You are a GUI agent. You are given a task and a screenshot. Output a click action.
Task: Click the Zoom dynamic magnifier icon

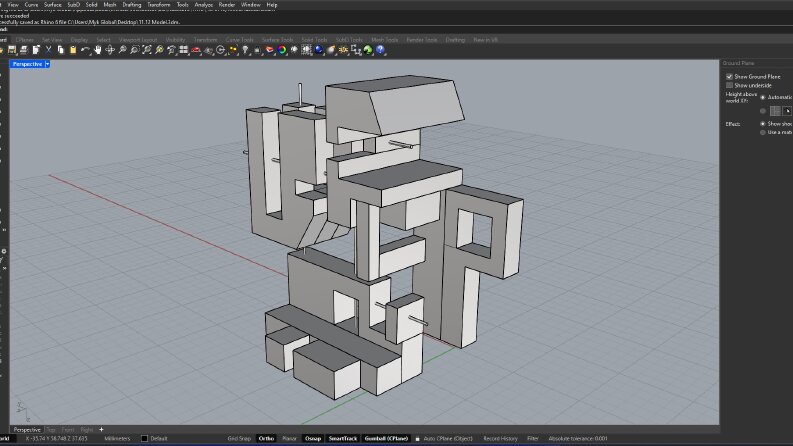click(x=122, y=50)
